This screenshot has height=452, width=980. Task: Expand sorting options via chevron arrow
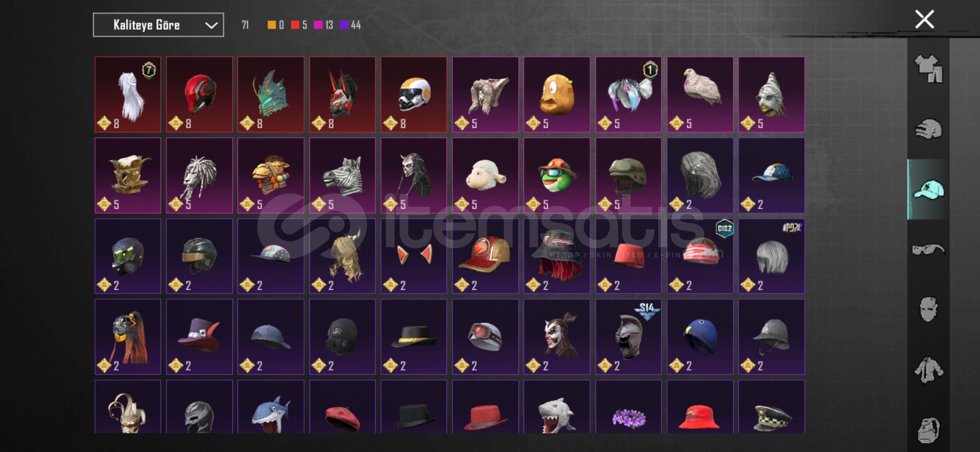coord(211,26)
